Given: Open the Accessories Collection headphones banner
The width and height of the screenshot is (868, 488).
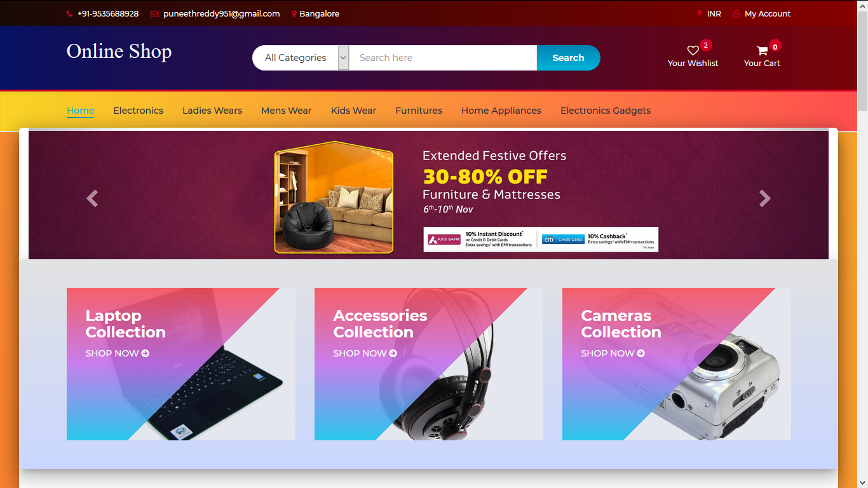Looking at the screenshot, I should (429, 364).
